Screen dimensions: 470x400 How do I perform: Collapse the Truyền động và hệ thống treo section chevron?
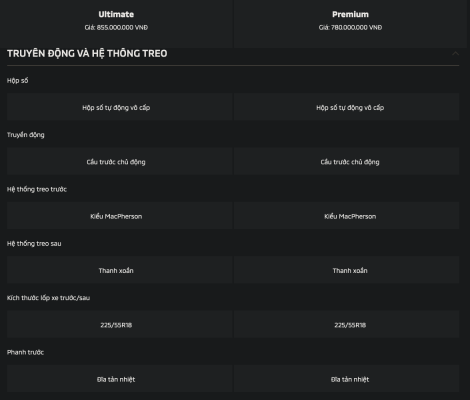455,54
